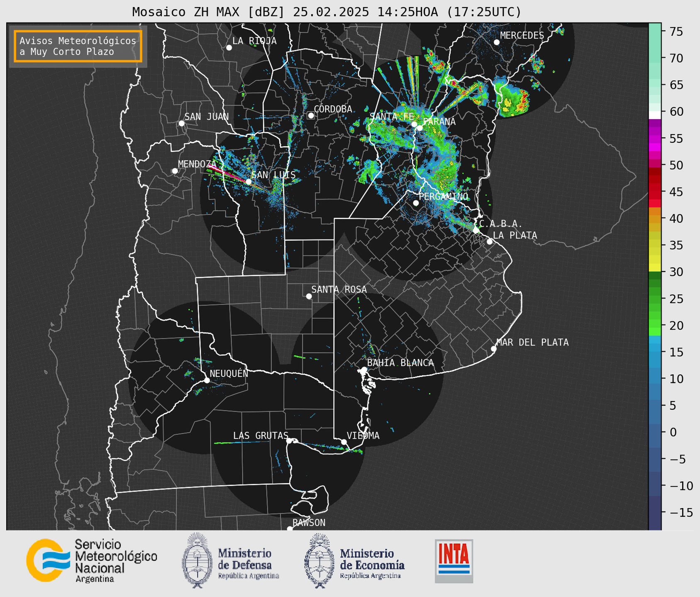Viewport: 700px width, 597px height.
Task: Click the MAR DEL PLATA label text
Action: pyautogui.click(x=532, y=343)
